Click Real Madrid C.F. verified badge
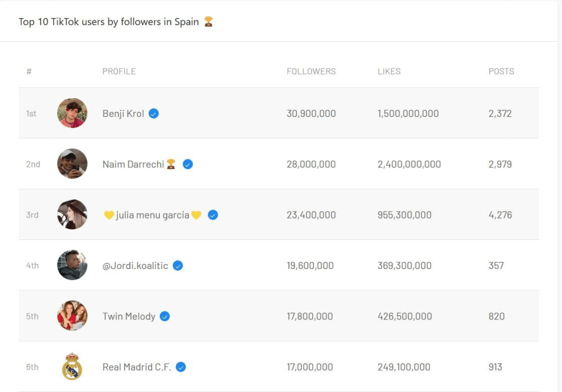 pos(181,367)
